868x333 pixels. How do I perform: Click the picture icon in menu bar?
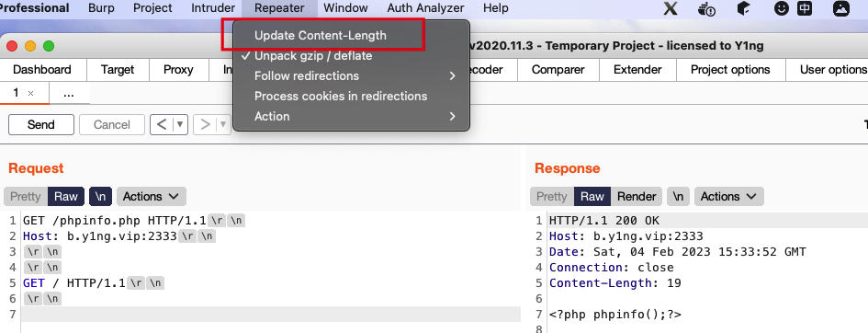840,8
